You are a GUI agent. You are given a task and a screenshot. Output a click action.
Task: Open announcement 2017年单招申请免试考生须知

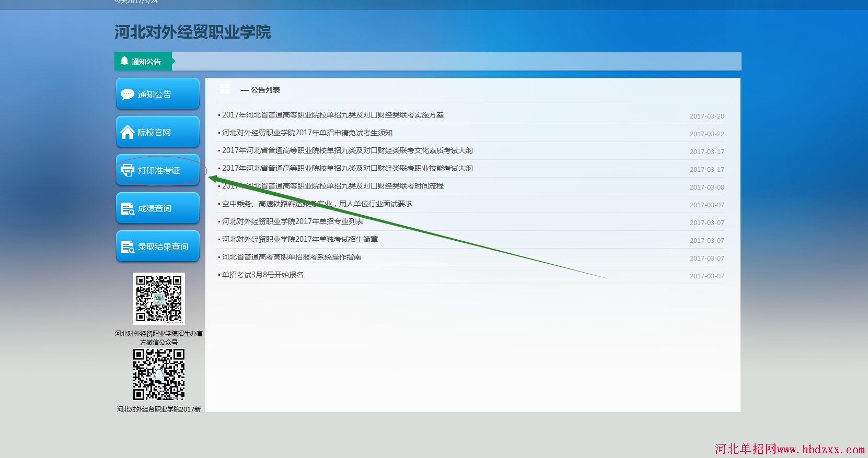click(307, 133)
